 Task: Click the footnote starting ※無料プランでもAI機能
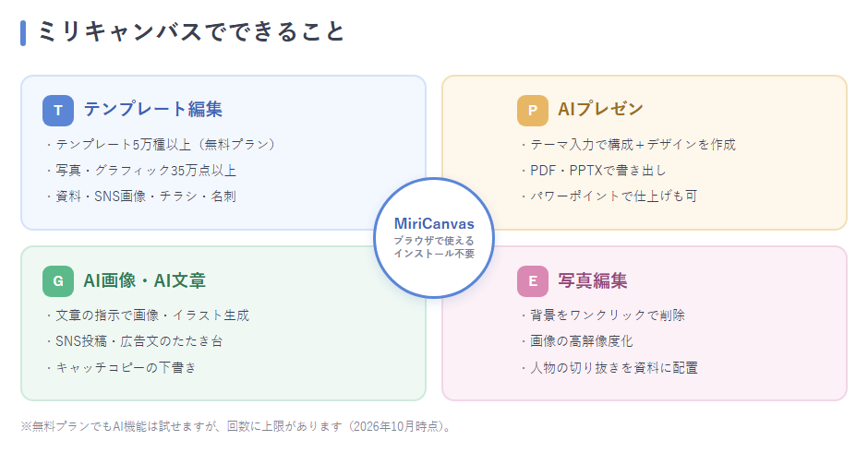coord(237,426)
